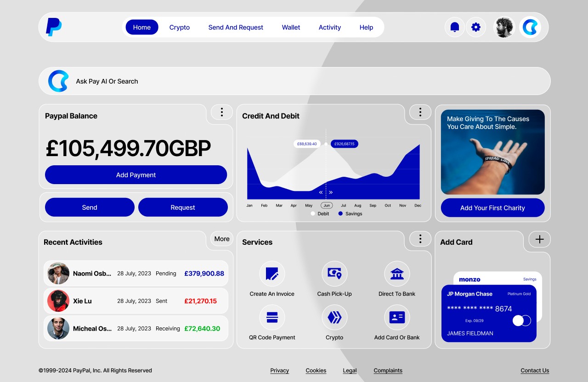Viewport: 588px width, 382px height.
Task: Open Services three-dot menu
Action: (420, 239)
